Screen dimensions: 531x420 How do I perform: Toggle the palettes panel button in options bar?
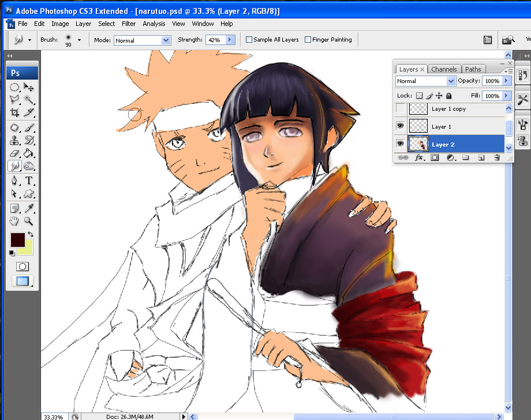[x=488, y=40]
